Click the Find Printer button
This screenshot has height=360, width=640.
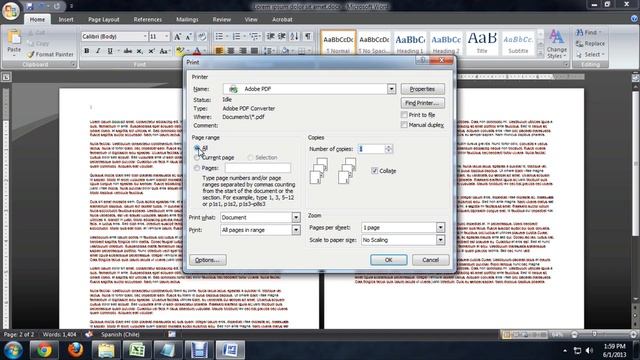point(422,103)
